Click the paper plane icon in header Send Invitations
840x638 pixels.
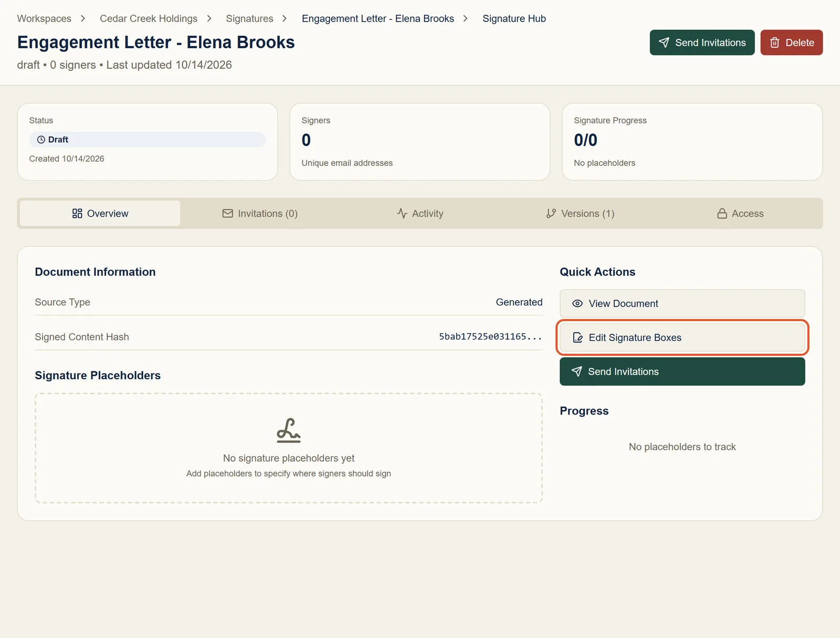664,42
